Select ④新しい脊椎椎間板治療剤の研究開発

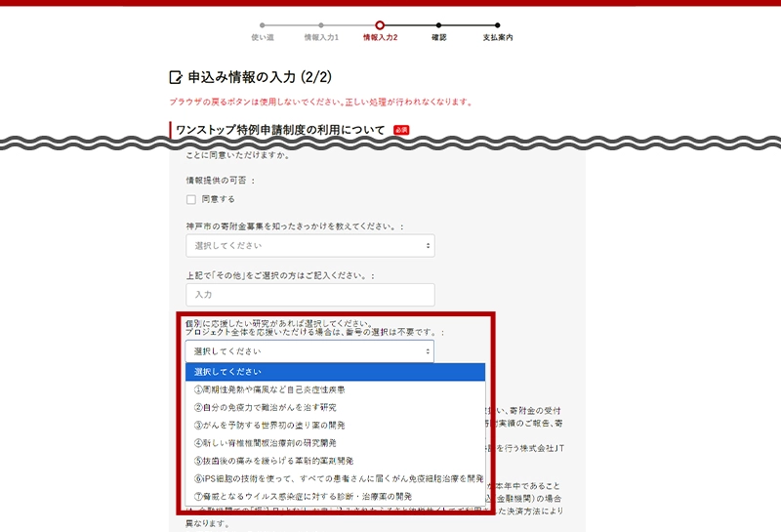(x=335, y=443)
